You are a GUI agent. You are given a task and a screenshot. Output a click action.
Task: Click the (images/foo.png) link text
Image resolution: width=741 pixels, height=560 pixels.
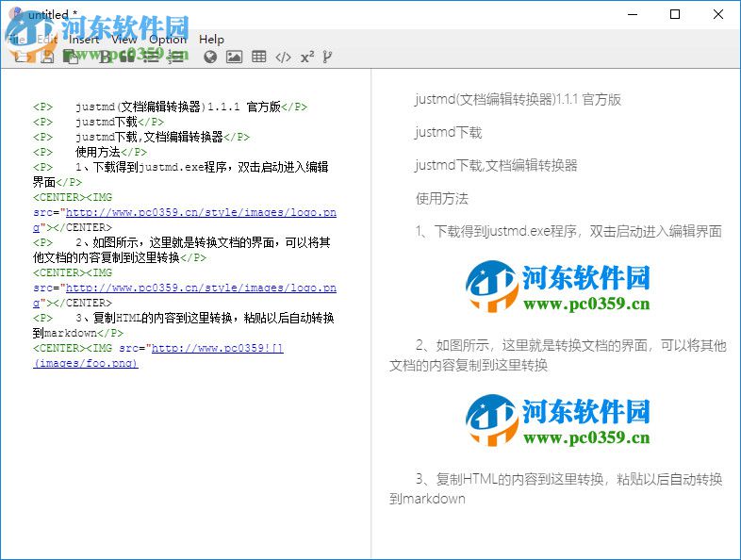(86, 363)
